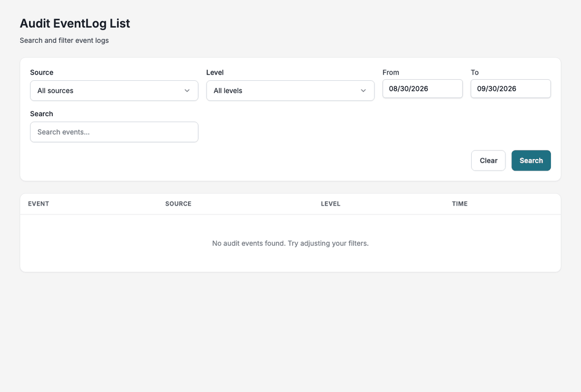Open the Level dropdown showing All levels
This screenshot has width=581, height=392.
point(290,90)
